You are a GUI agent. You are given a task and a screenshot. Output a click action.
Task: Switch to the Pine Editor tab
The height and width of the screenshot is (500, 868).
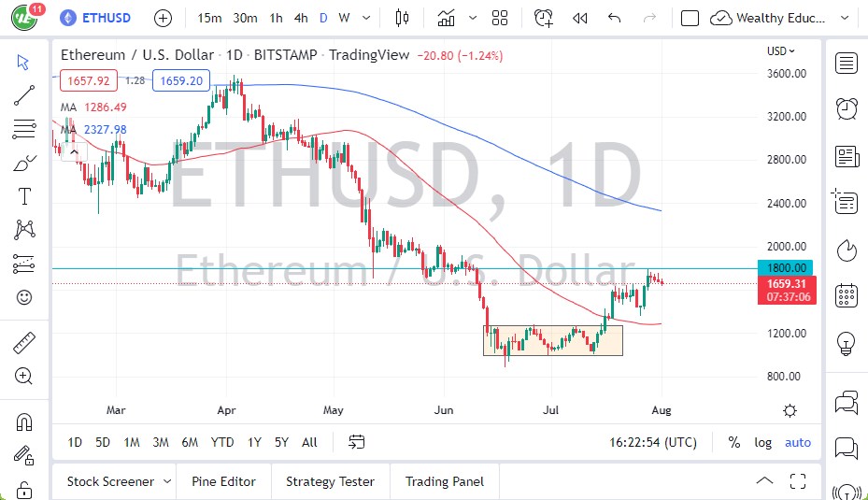pyautogui.click(x=224, y=481)
